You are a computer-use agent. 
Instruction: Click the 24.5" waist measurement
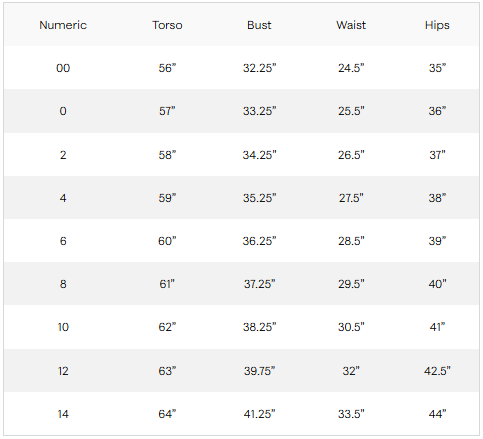351,68
